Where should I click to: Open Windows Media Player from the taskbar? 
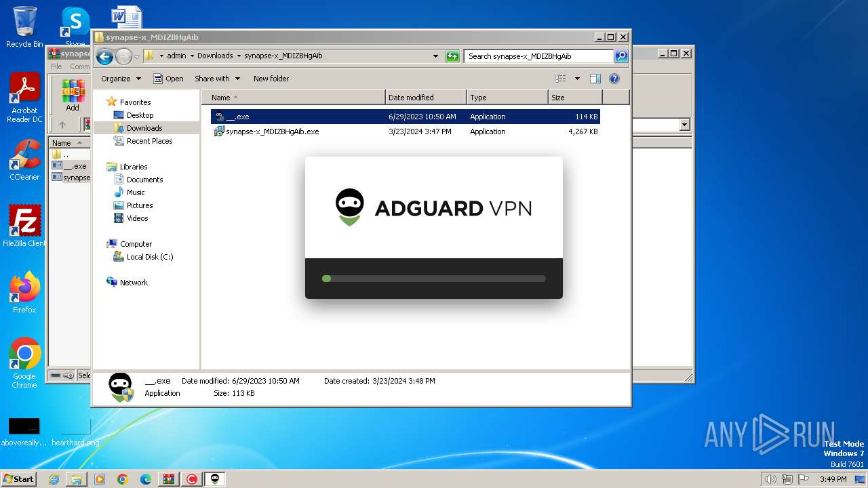[x=100, y=479]
